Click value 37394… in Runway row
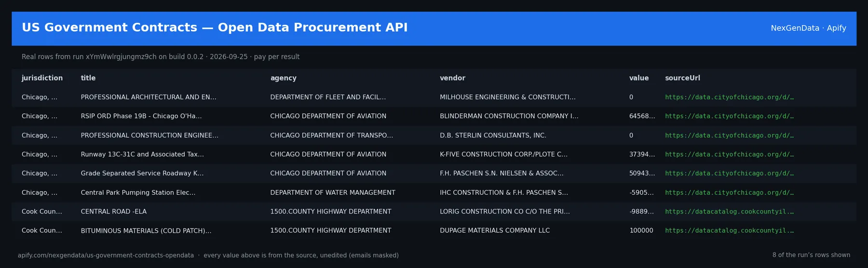 (642, 154)
